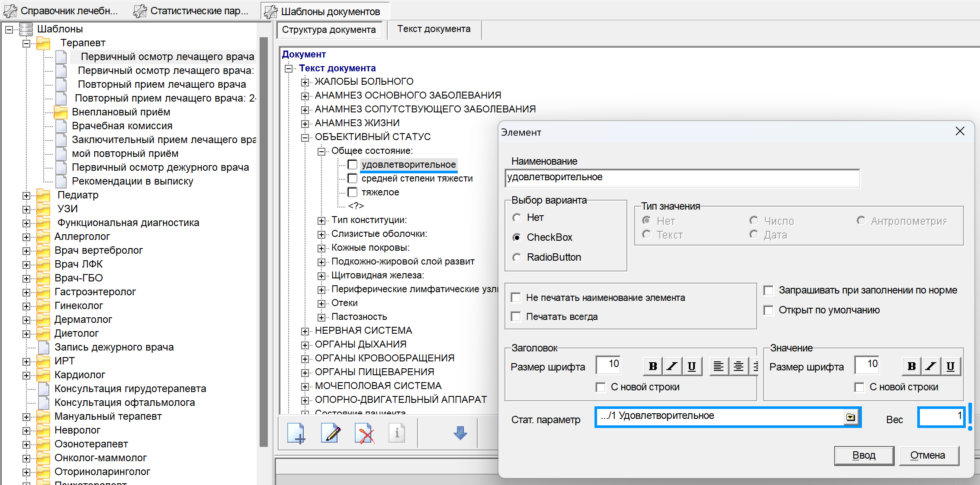Image resolution: width=980 pixels, height=485 pixels.
Task: Open Стат. параметр folder picker
Action: [x=850, y=417]
